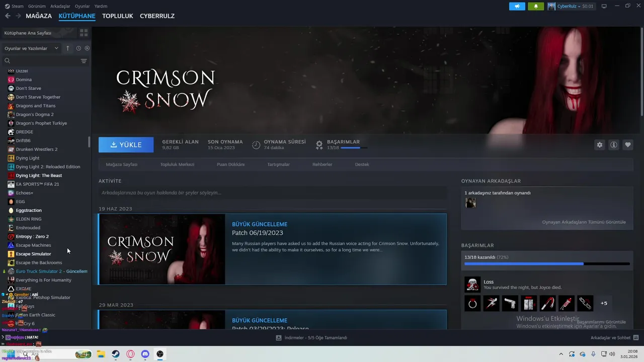Image resolution: width=644 pixels, height=362 pixels.
Task: Open Mağaza Sayfası link
Action: [121, 164]
